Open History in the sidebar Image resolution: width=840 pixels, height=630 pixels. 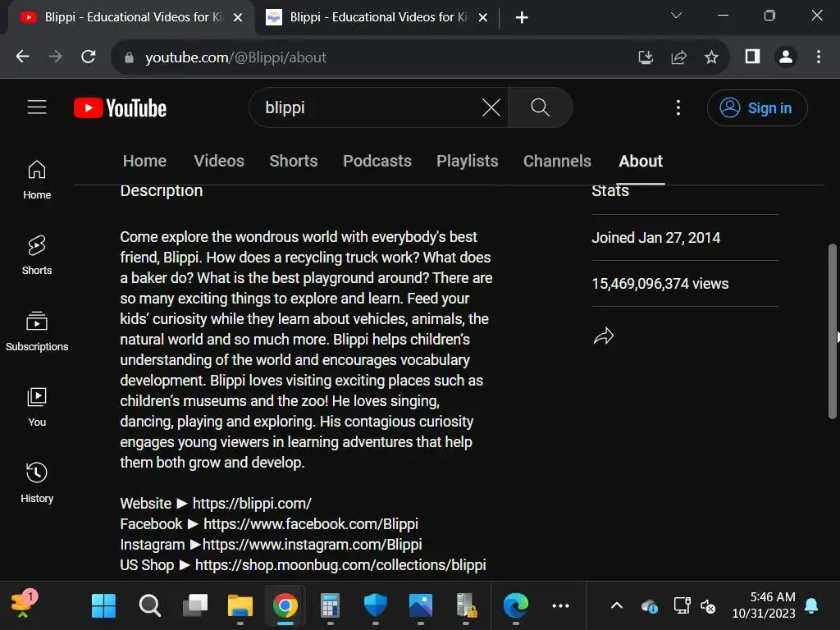[x=37, y=482]
